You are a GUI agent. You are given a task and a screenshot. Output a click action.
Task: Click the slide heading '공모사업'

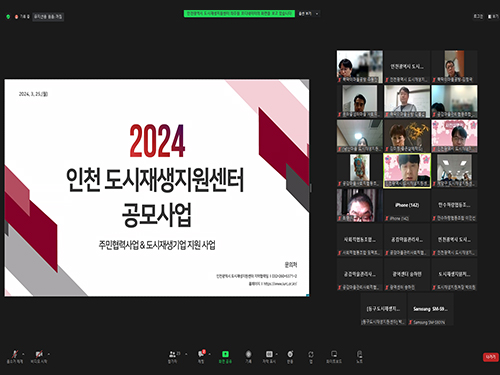tap(157, 215)
